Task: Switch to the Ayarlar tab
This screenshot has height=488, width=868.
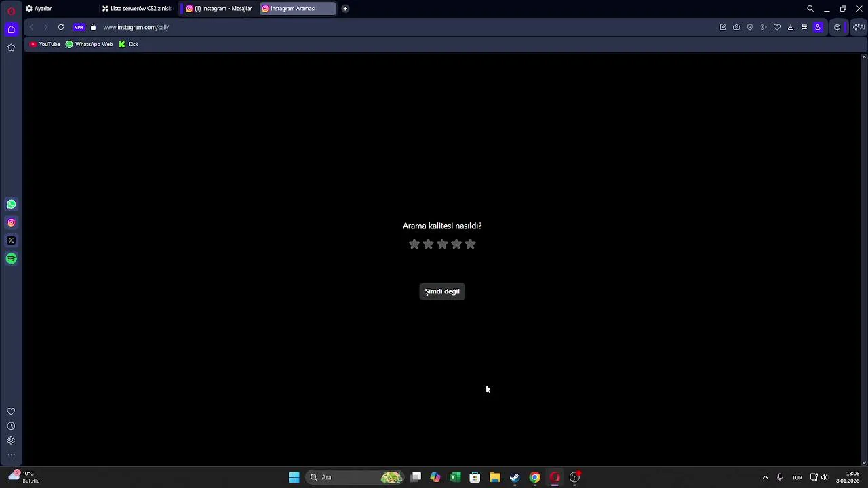Action: click(x=60, y=9)
